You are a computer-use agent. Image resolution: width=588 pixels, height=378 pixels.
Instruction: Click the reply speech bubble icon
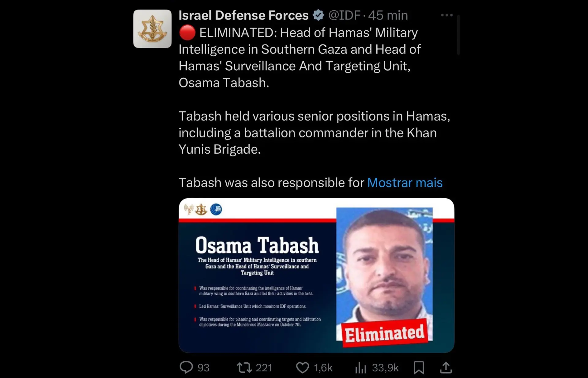click(x=186, y=367)
